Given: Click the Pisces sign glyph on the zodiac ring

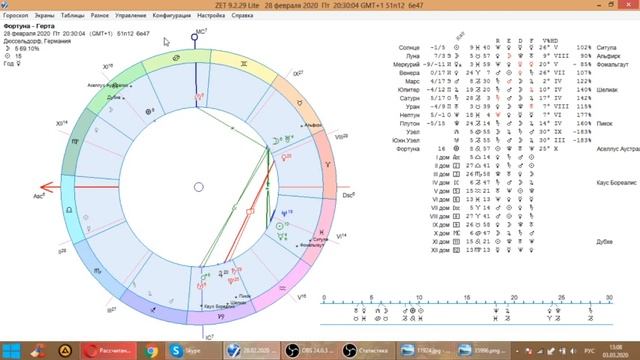Looking at the screenshot, I should 322,232.
